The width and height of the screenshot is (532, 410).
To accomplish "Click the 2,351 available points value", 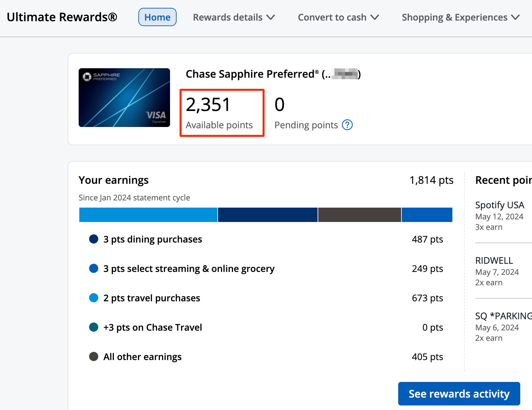I will click(x=209, y=104).
